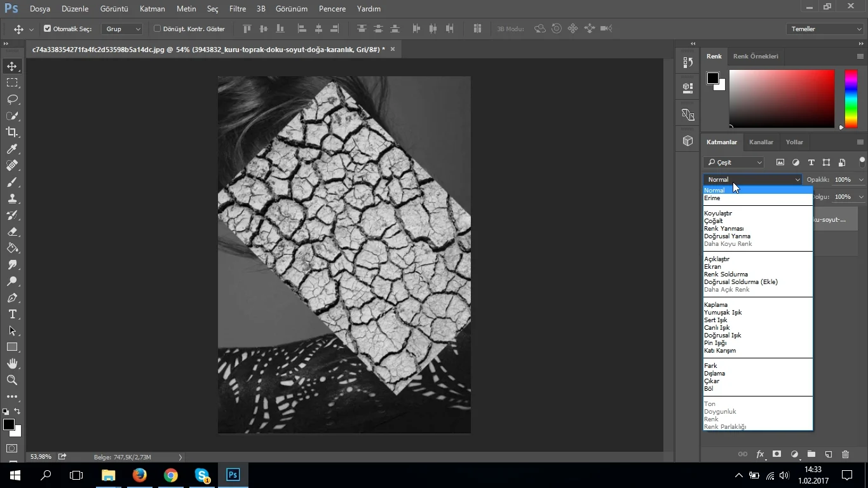Open the Opaklık slider dropdown arrow

pos(861,180)
